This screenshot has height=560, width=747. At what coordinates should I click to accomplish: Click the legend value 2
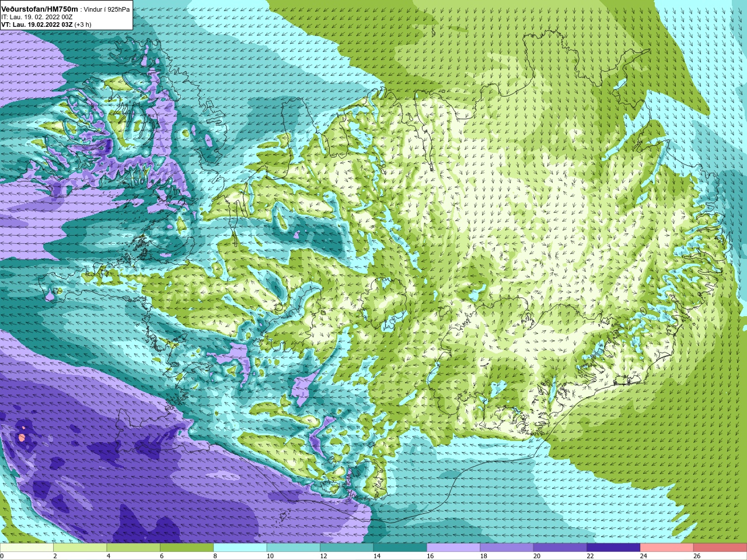point(55,556)
